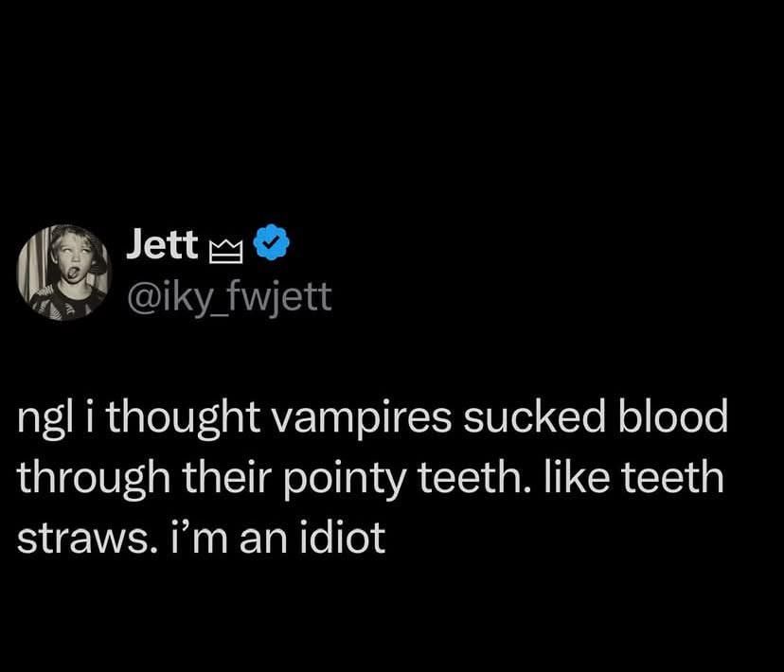Click the blue verified checkmark badge
The image size is (784, 672).
pos(271,242)
